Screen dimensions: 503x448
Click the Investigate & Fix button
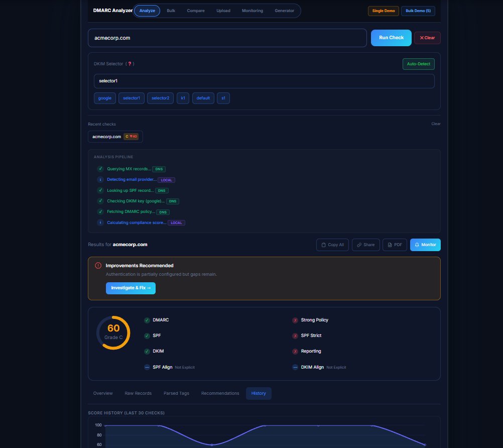click(131, 288)
